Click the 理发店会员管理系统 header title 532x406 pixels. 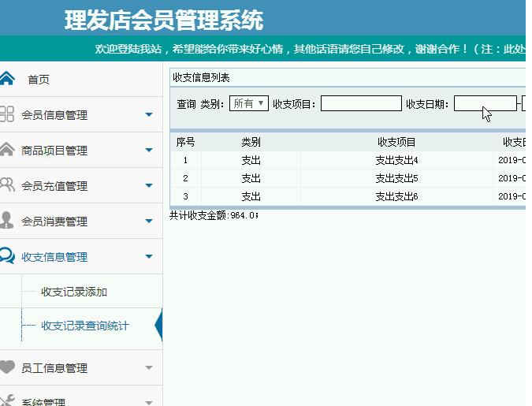(x=164, y=20)
